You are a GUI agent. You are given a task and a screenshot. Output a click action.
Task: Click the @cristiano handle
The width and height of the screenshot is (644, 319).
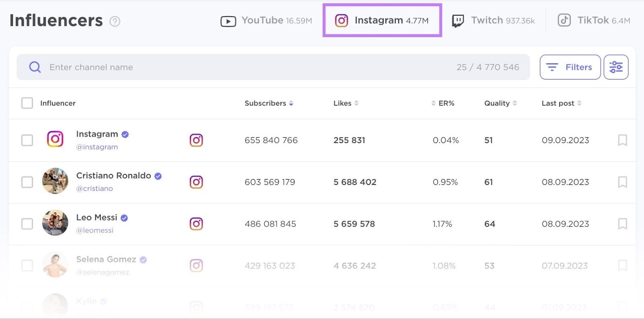pyautogui.click(x=95, y=188)
